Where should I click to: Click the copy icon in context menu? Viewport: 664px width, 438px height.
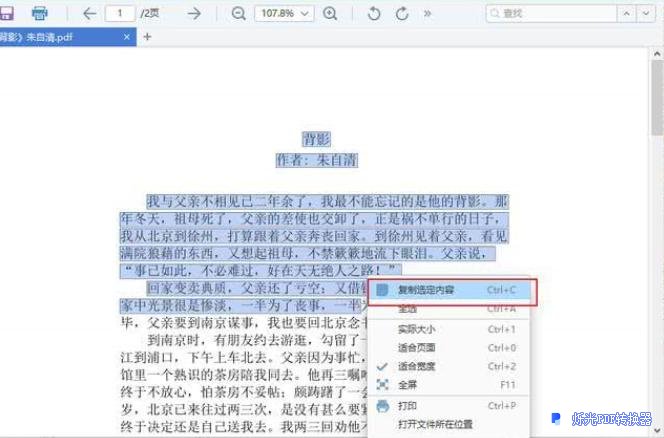(382, 290)
